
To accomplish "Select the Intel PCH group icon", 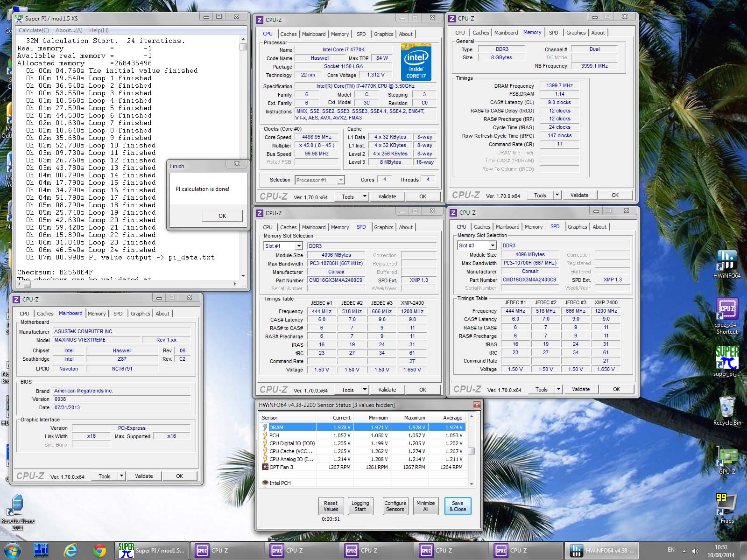I will click(x=265, y=483).
